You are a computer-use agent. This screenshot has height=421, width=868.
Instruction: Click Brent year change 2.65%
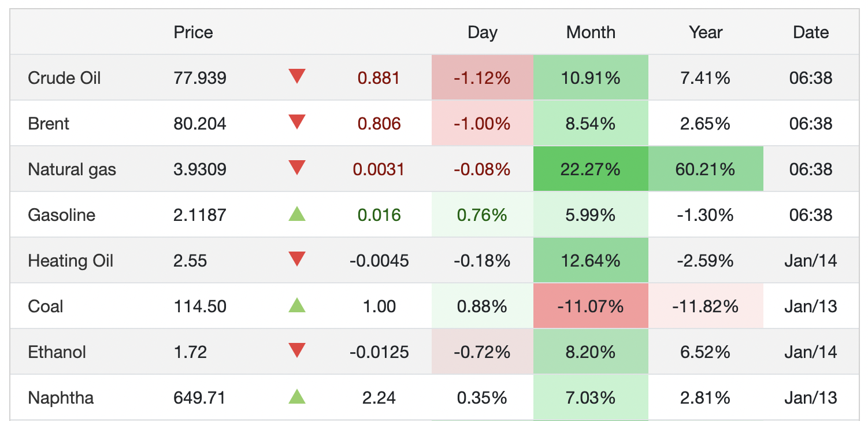click(x=706, y=123)
